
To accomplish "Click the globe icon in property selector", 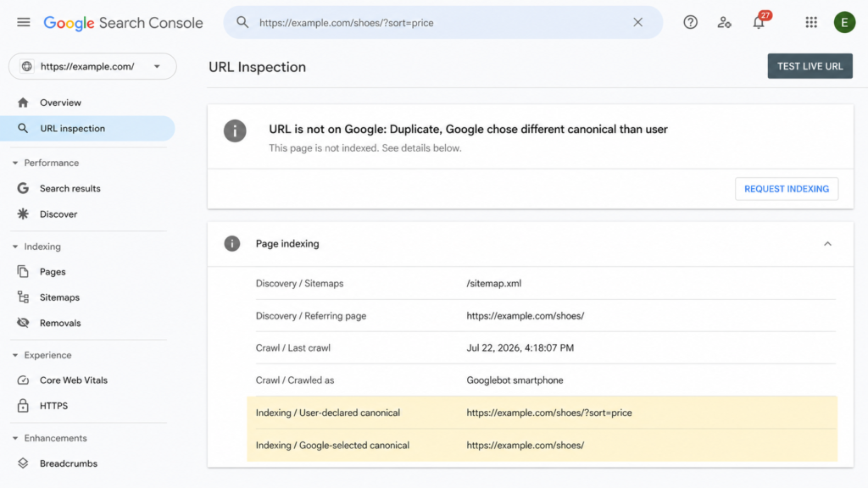I will click(26, 66).
